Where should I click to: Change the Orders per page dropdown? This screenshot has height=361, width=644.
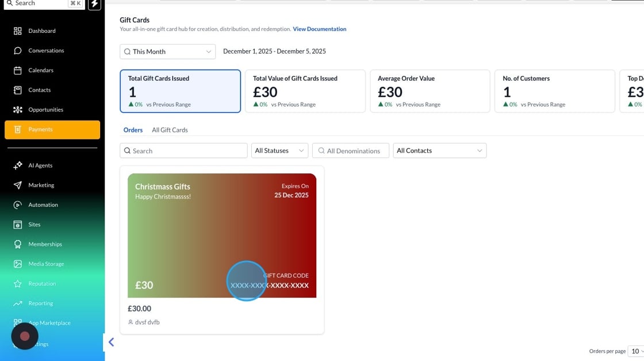(x=636, y=351)
